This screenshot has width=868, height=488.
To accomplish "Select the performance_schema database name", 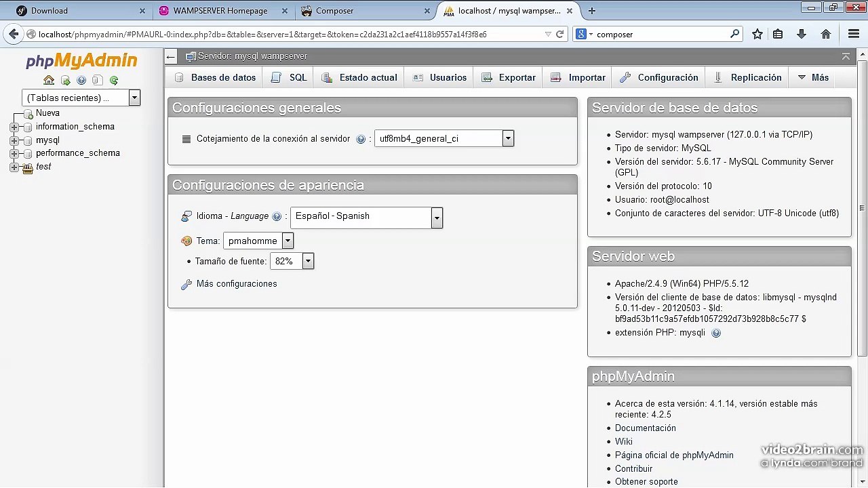I will click(78, 153).
